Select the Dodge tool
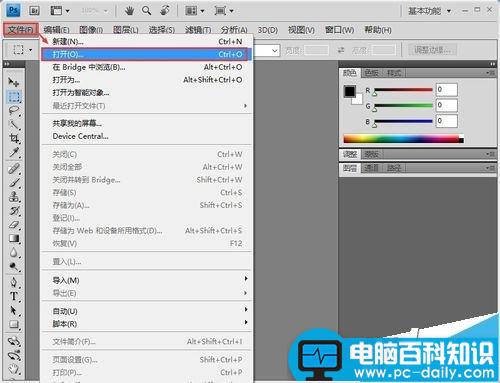Screen dimensions: 500x383 click(14, 267)
